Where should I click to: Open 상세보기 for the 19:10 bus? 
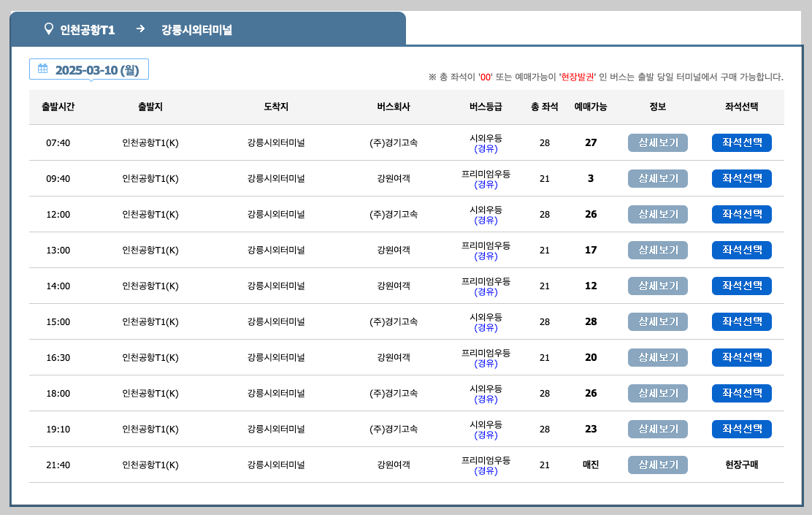tap(658, 429)
